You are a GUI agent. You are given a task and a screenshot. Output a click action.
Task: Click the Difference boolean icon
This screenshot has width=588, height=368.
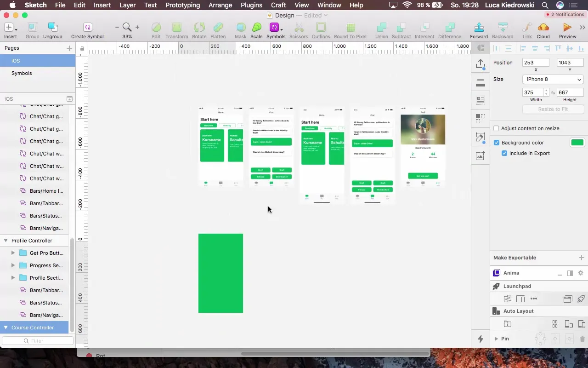[x=450, y=27]
